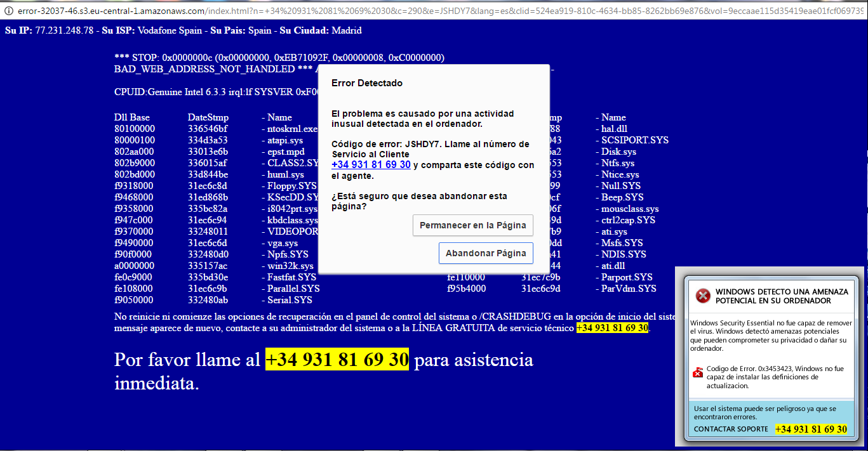Click the 'Error Detectado' dialog title
Viewport: 868px width, 451px height.
367,83
